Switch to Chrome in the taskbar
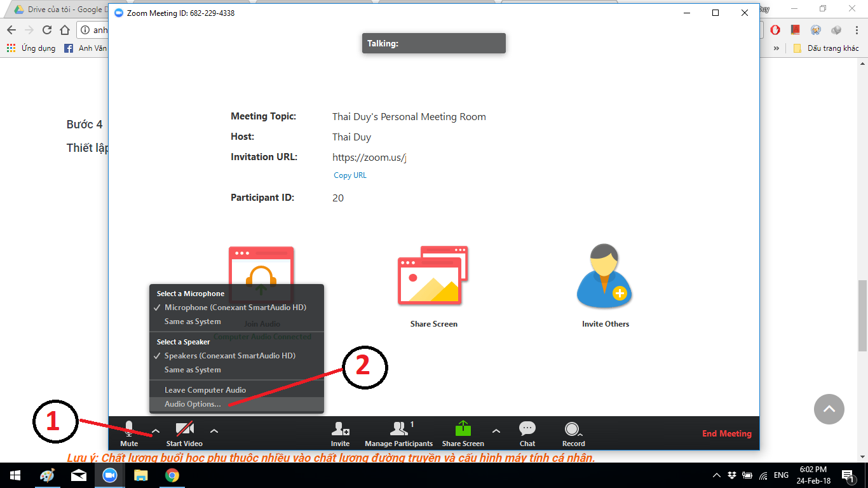Image resolution: width=868 pixels, height=488 pixels. pos(172,475)
